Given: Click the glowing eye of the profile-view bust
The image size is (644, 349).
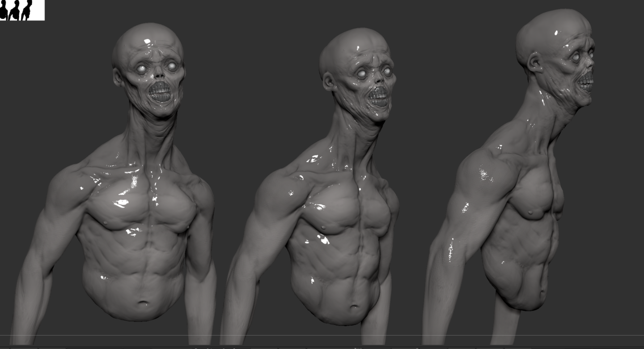Looking at the screenshot, I should (577, 57).
